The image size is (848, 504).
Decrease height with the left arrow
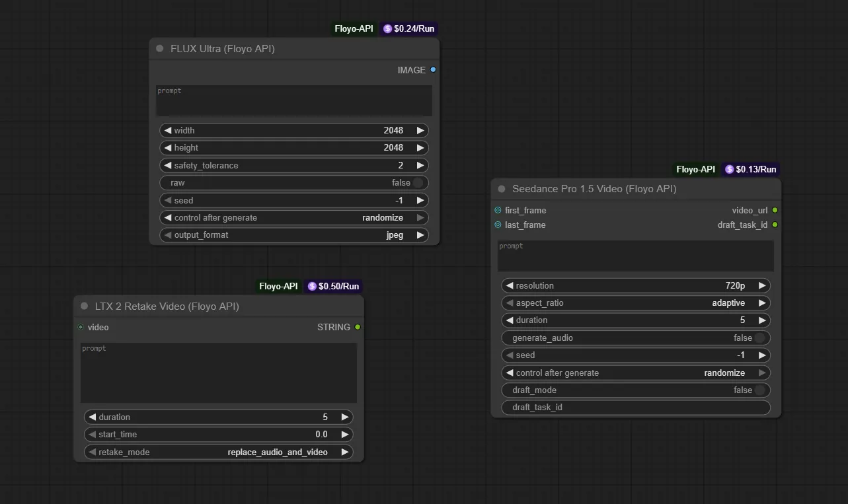(168, 148)
